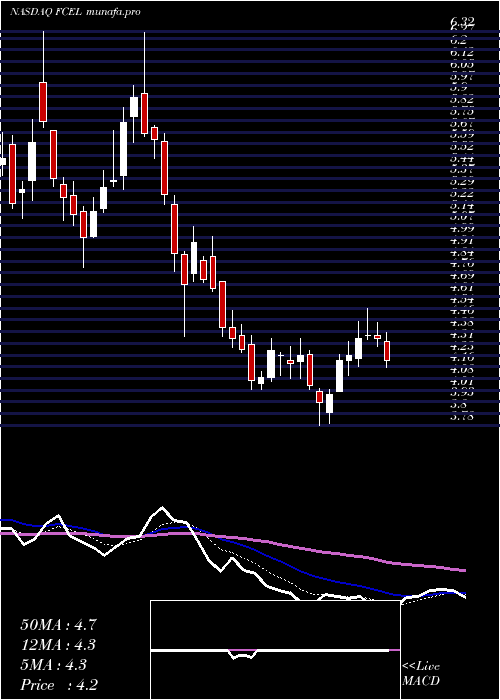Click inside the MACD indicator box
500x700 pixels.
pos(275,650)
